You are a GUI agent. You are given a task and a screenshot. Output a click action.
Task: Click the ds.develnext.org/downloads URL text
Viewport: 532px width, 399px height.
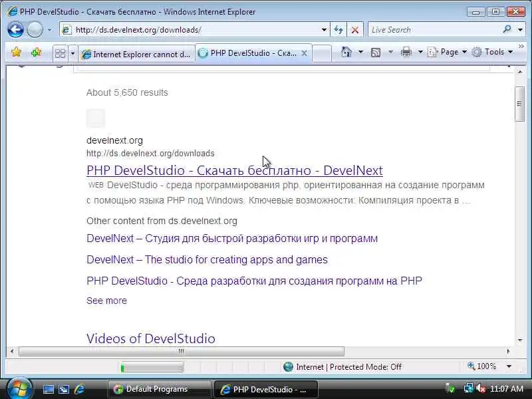(x=150, y=154)
